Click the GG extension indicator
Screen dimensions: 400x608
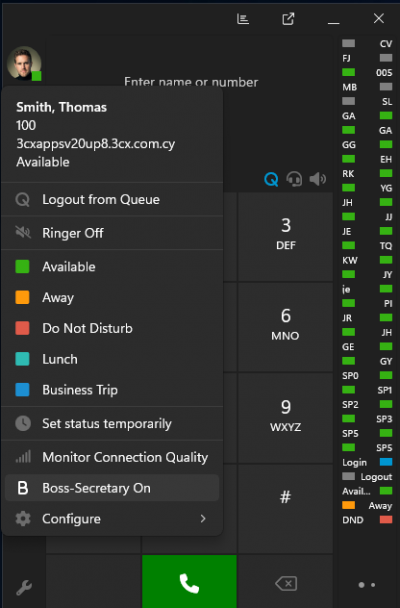coord(367,145)
